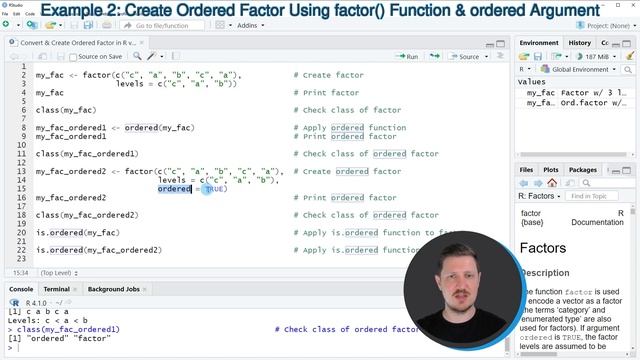Click the workspace panes grid icon
The height and width of the screenshot is (360, 640).
(x=220, y=25)
